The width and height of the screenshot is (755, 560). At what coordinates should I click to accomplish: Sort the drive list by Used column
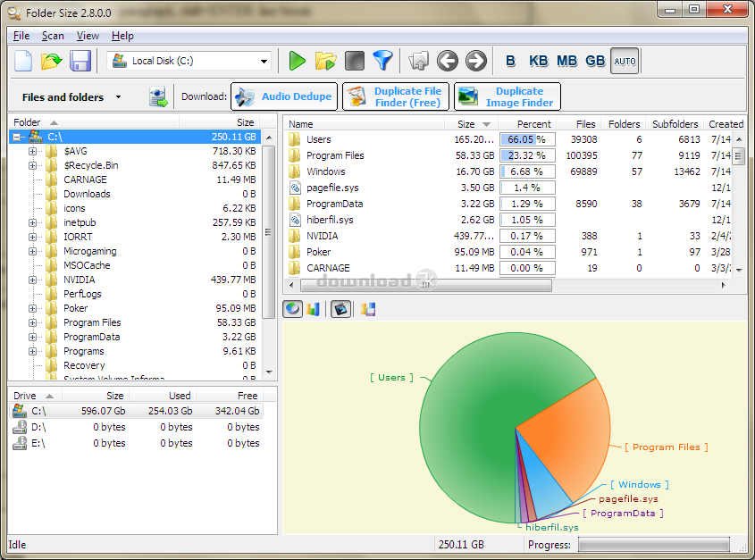(x=163, y=396)
